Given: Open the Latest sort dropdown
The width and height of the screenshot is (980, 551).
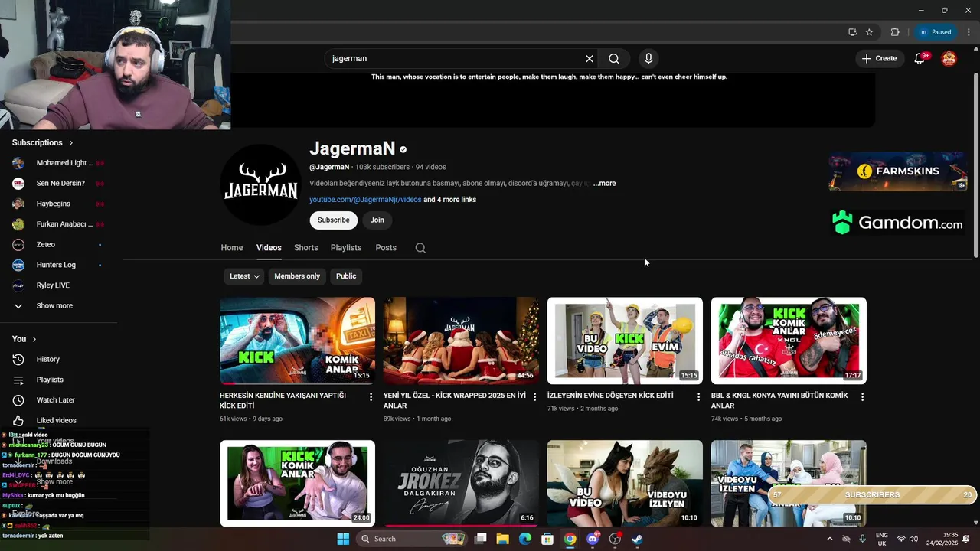Looking at the screenshot, I should (x=244, y=276).
